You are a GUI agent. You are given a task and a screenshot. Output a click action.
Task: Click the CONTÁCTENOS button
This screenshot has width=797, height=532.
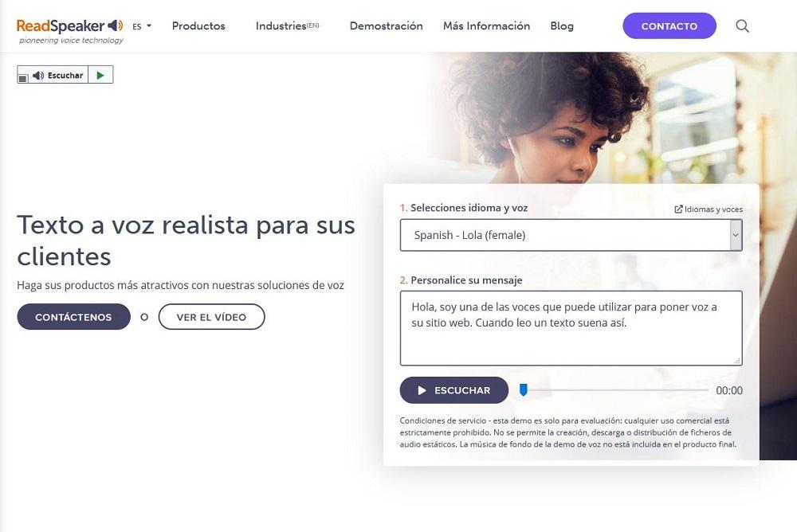click(x=73, y=316)
